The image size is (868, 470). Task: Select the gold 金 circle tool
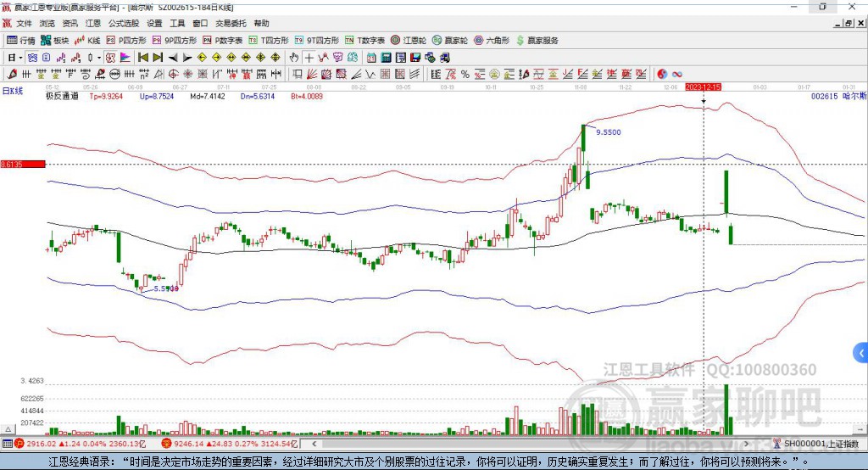[494, 75]
